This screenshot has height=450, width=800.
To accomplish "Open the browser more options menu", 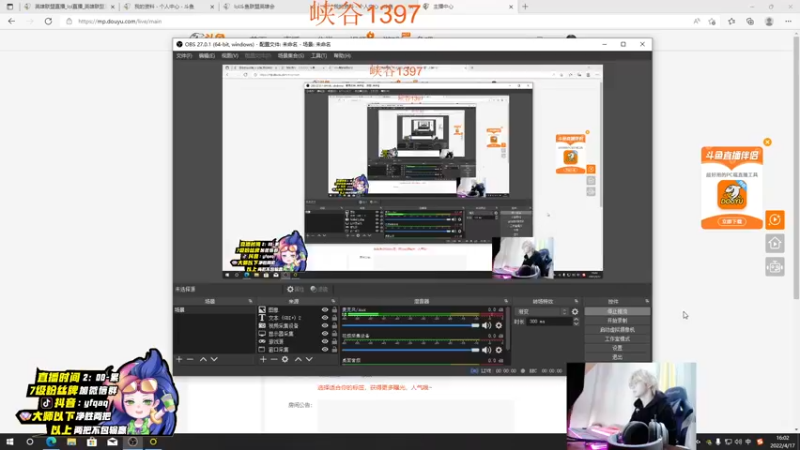I will tap(788, 21).
